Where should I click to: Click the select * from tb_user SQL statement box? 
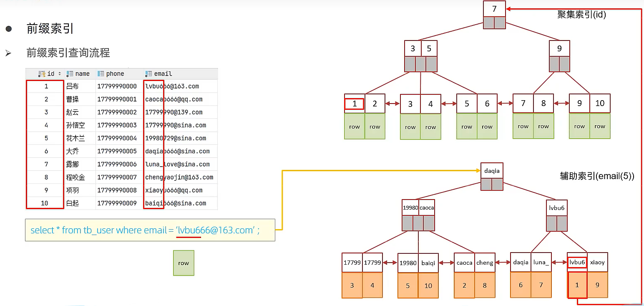[x=150, y=230]
